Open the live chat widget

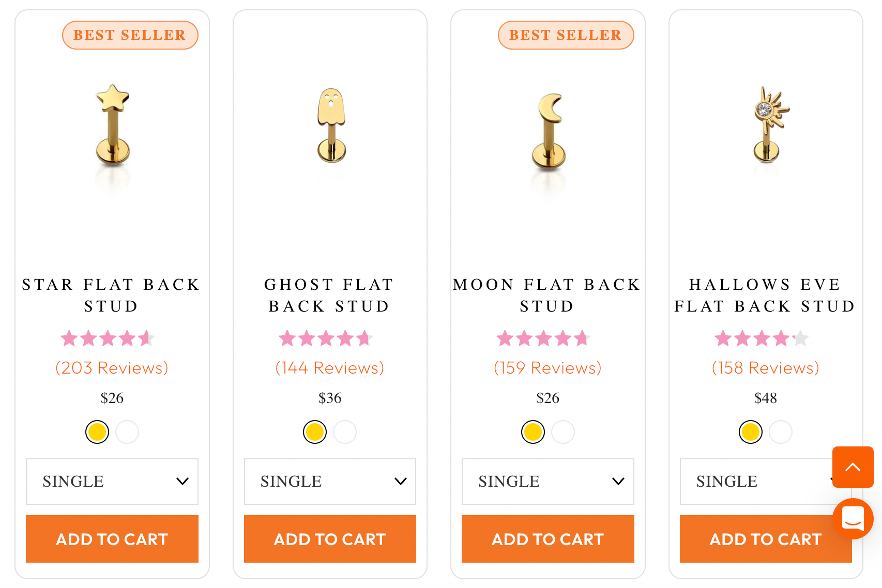[x=853, y=519]
